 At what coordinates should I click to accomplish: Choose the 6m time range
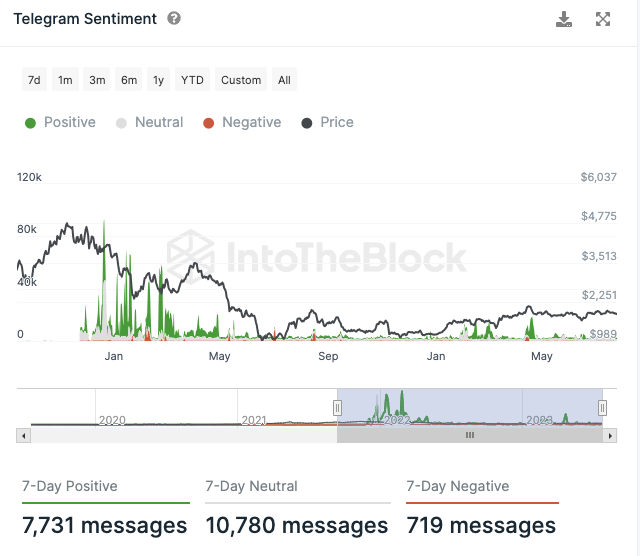tap(129, 80)
